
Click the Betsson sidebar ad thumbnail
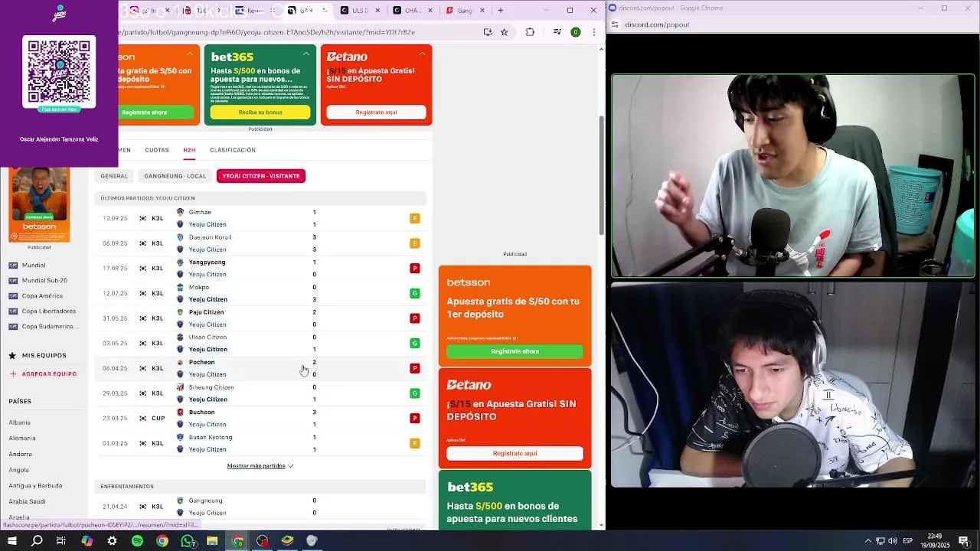(39, 205)
